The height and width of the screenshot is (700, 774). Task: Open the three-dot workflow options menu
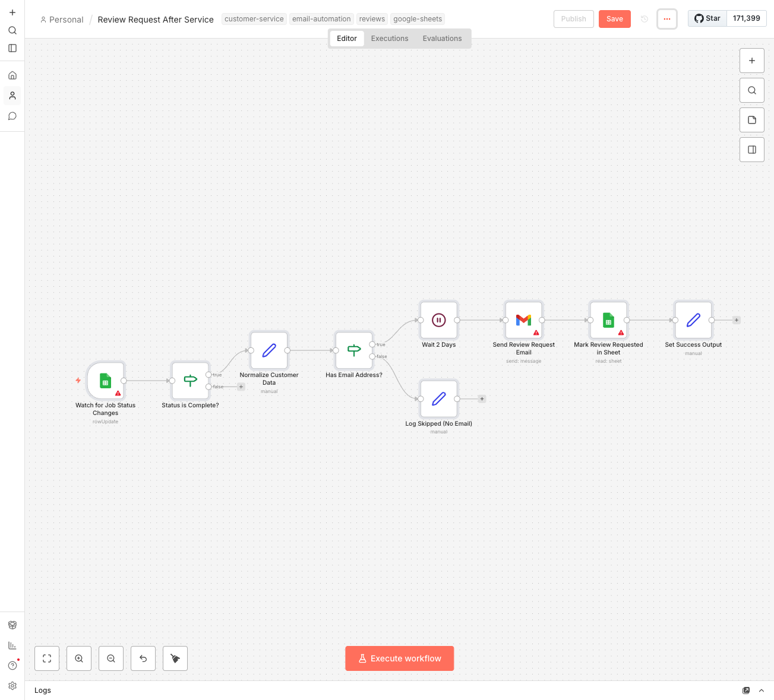coord(667,19)
